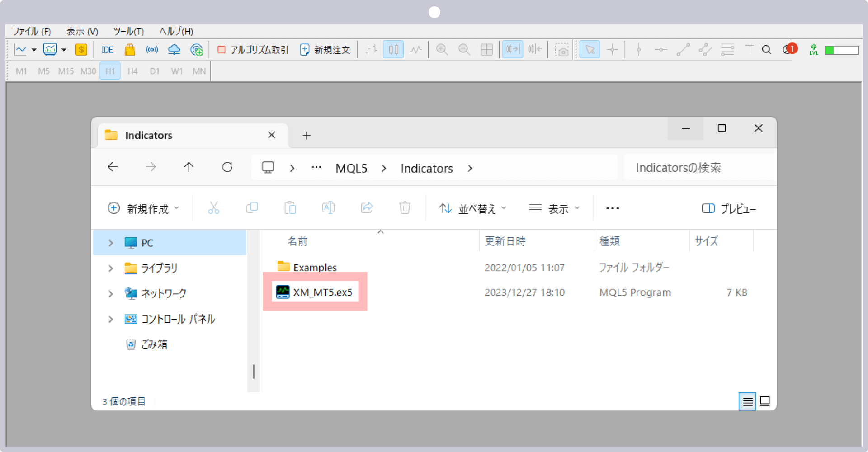Go back in File Explorer
This screenshot has height=452, width=868.
[x=113, y=167]
